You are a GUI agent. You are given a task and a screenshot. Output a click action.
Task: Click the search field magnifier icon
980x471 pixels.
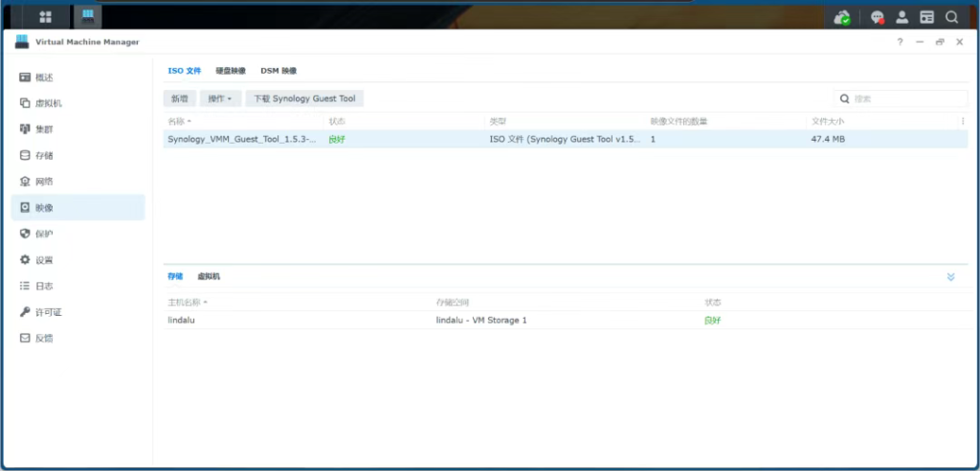click(x=844, y=99)
